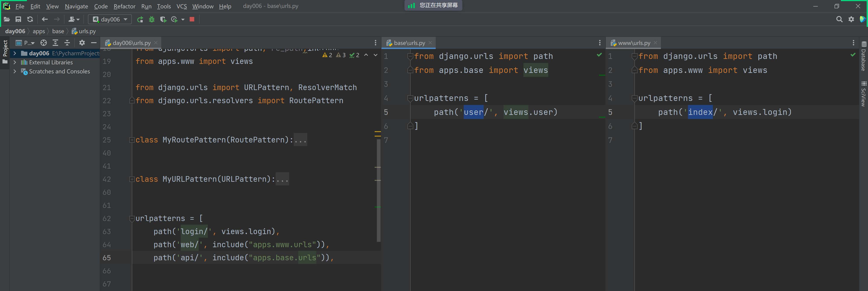Click line number 65 in gutter

pyautogui.click(x=107, y=258)
